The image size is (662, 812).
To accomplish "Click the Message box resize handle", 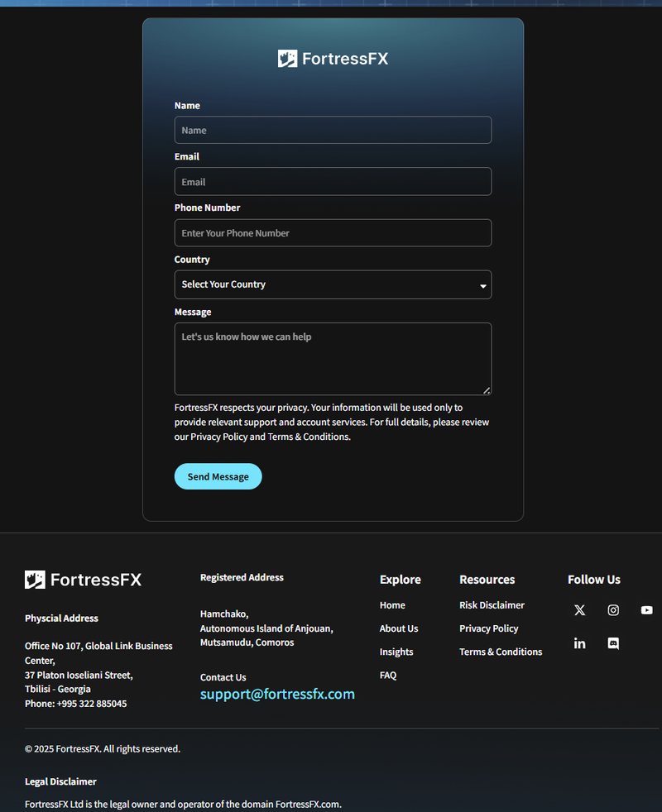I will [487, 390].
